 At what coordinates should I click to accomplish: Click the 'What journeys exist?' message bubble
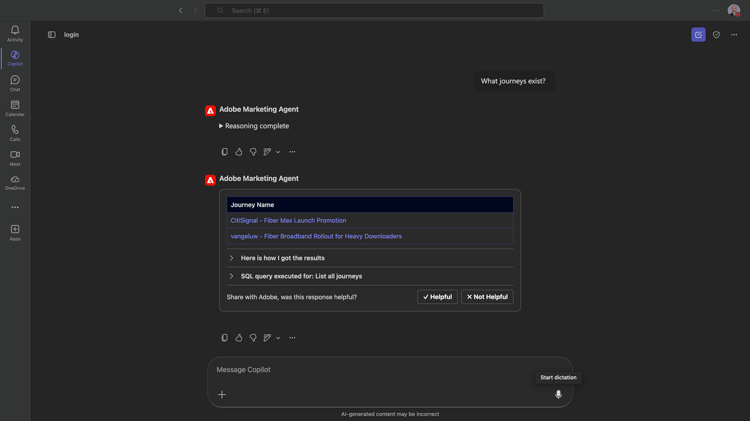(513, 81)
